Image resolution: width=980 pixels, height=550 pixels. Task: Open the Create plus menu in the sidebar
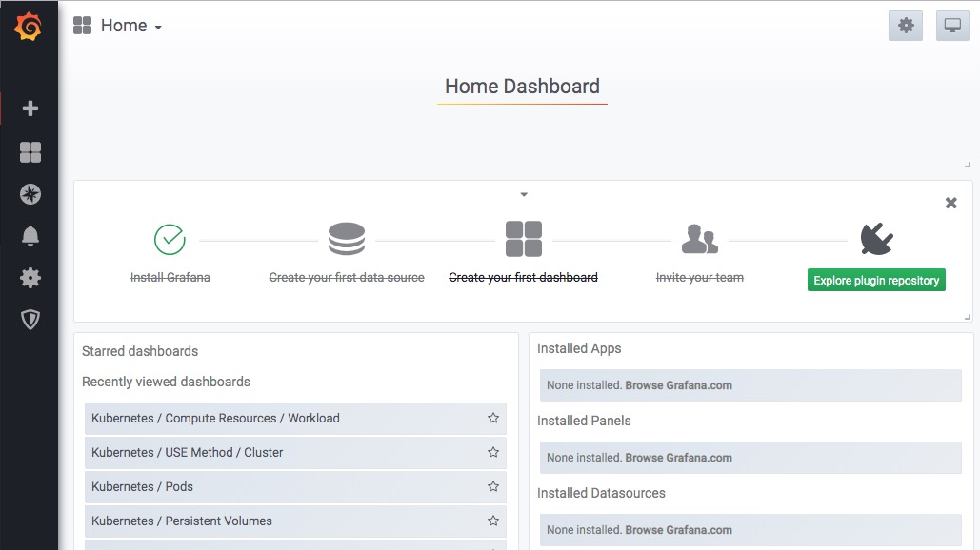tap(30, 108)
